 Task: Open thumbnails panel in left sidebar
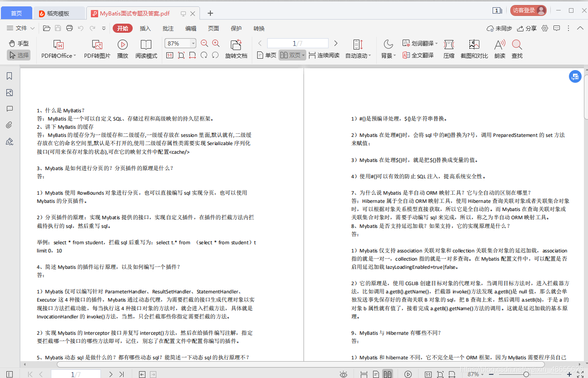click(x=10, y=92)
